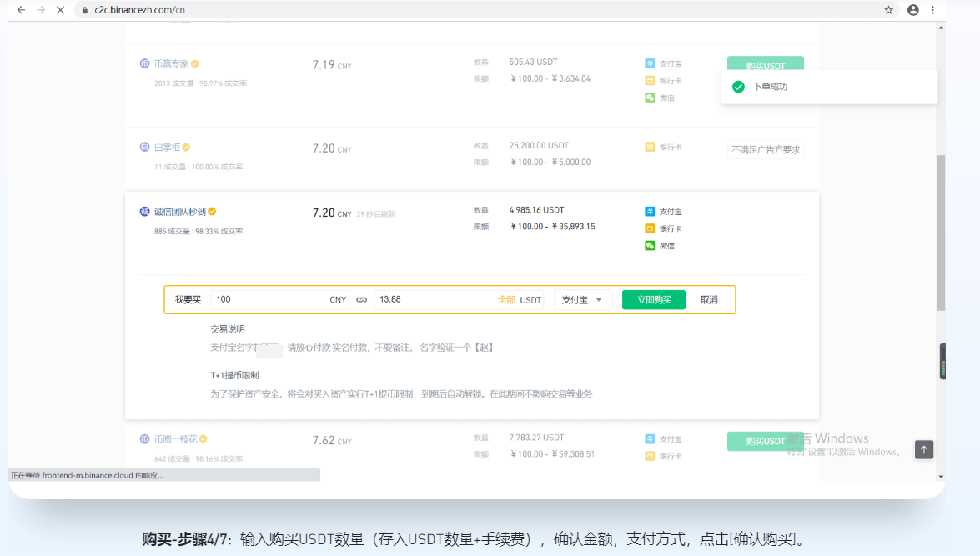Viewport: 980px width, 556px height.
Task: Bookmark page using the star icon
Action: click(889, 10)
